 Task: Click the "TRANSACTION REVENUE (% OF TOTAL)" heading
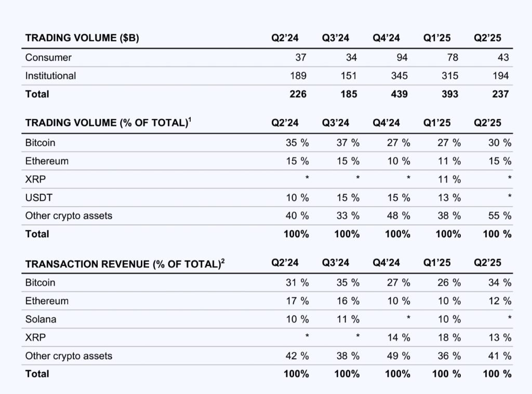pyautogui.click(x=122, y=264)
